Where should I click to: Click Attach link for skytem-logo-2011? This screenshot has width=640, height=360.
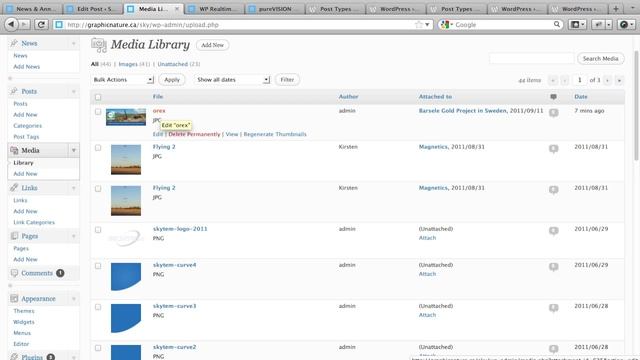click(x=427, y=238)
